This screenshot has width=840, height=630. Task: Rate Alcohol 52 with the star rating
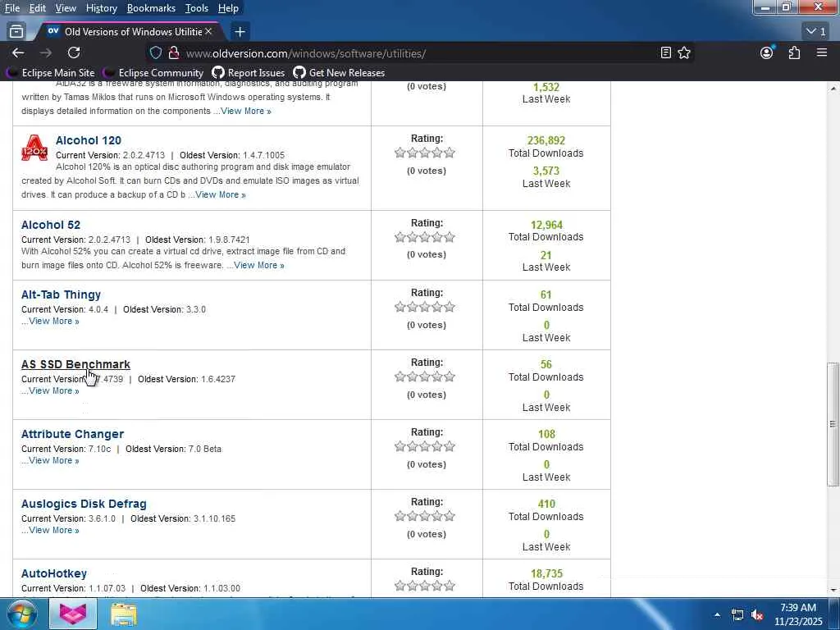tap(425, 237)
